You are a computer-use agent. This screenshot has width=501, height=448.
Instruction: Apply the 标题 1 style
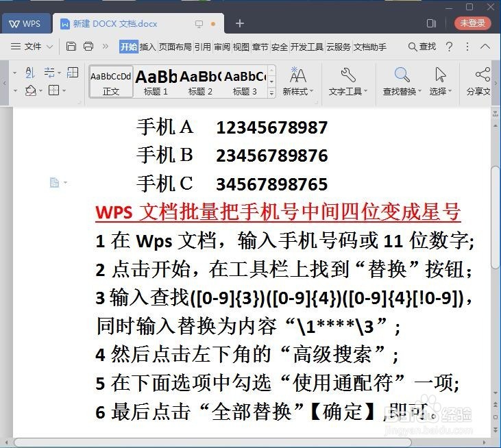click(x=156, y=82)
